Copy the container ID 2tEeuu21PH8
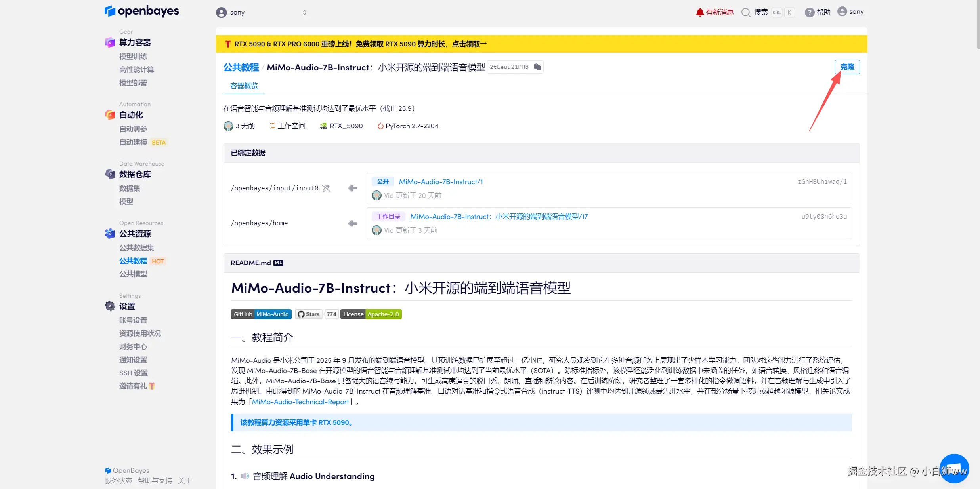This screenshot has width=980, height=489. (537, 67)
